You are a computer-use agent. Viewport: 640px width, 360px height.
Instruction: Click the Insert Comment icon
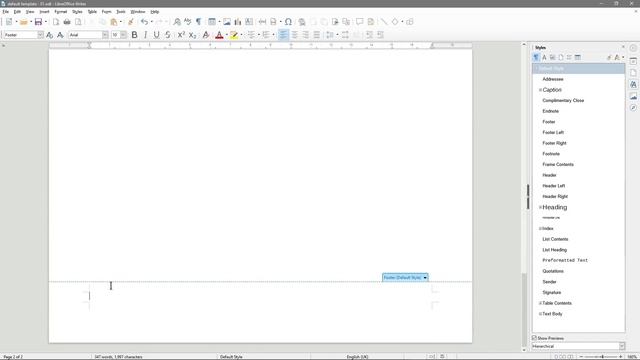pyautogui.click(x=360, y=22)
